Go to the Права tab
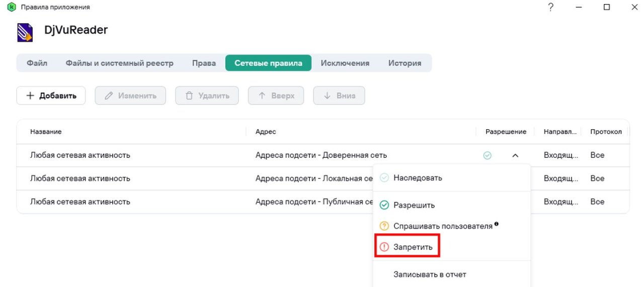 204,63
